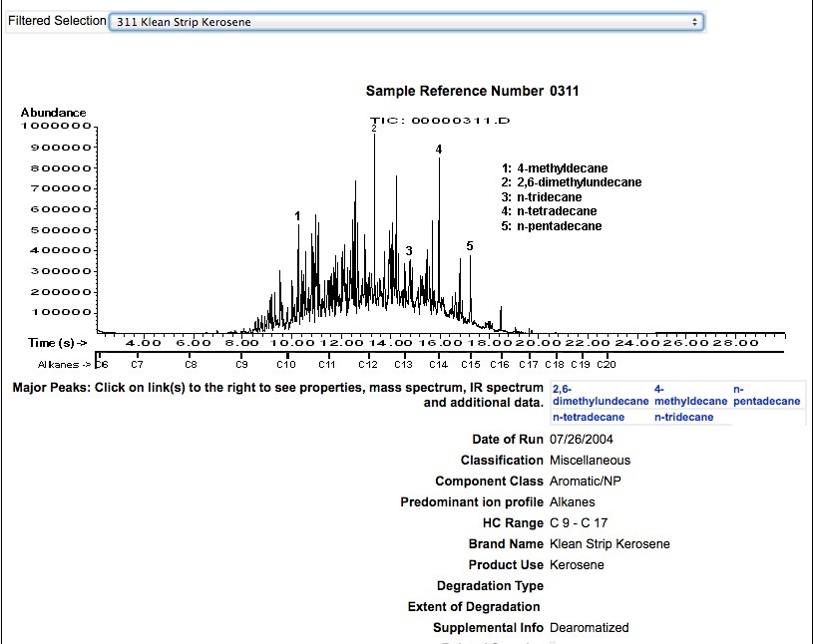Click the C10 marker on the alkane scale
The width and height of the screenshot is (814, 644).
(x=286, y=364)
